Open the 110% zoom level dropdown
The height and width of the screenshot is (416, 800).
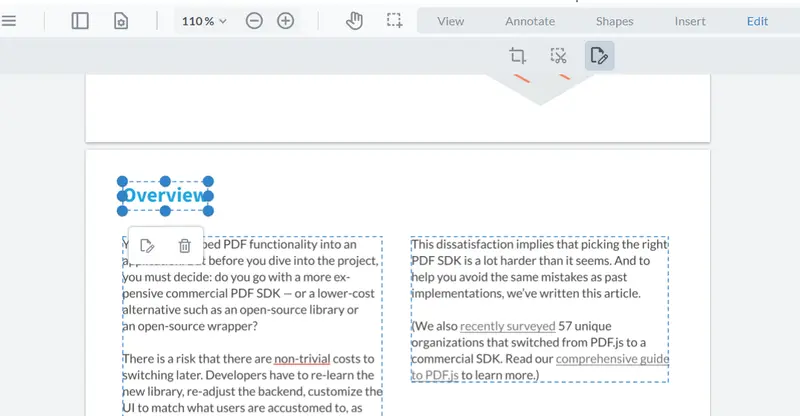(x=204, y=21)
